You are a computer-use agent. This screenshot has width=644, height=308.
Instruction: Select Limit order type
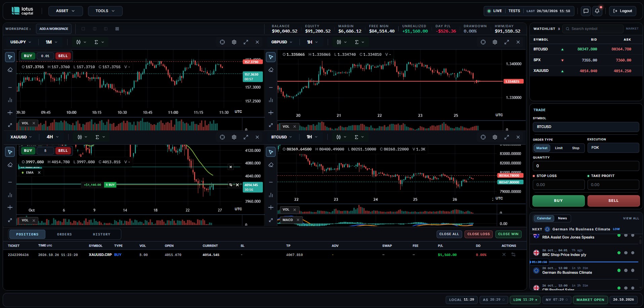559,148
